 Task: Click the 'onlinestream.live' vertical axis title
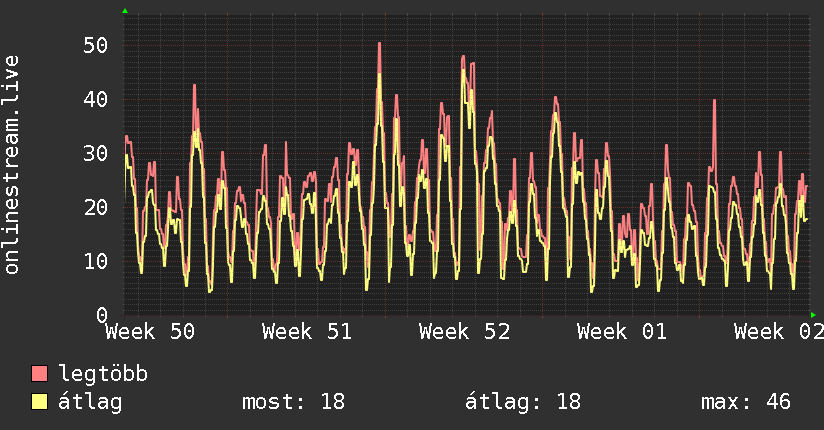click(11, 165)
